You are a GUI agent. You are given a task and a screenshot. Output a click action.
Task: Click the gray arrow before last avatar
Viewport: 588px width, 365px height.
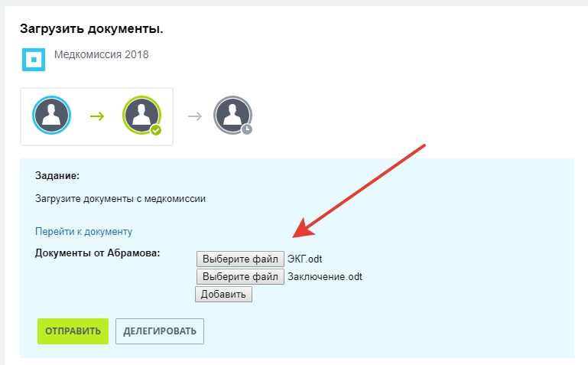coord(195,116)
